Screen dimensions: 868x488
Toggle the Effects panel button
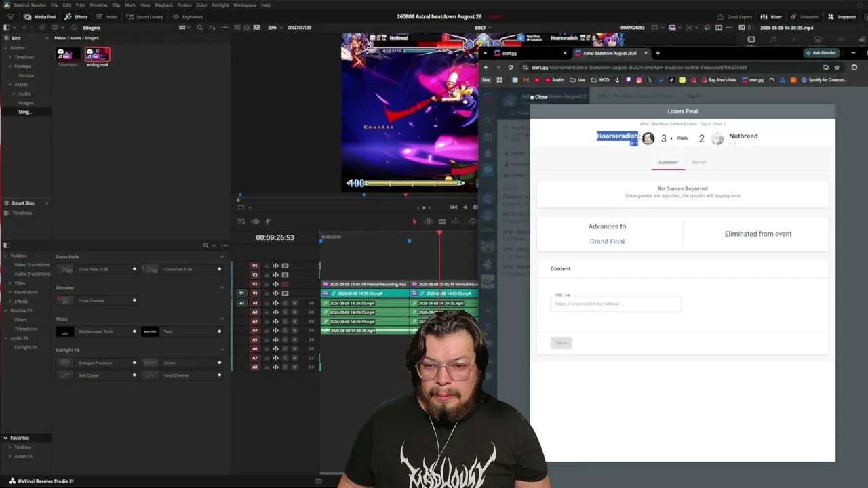[x=77, y=16]
